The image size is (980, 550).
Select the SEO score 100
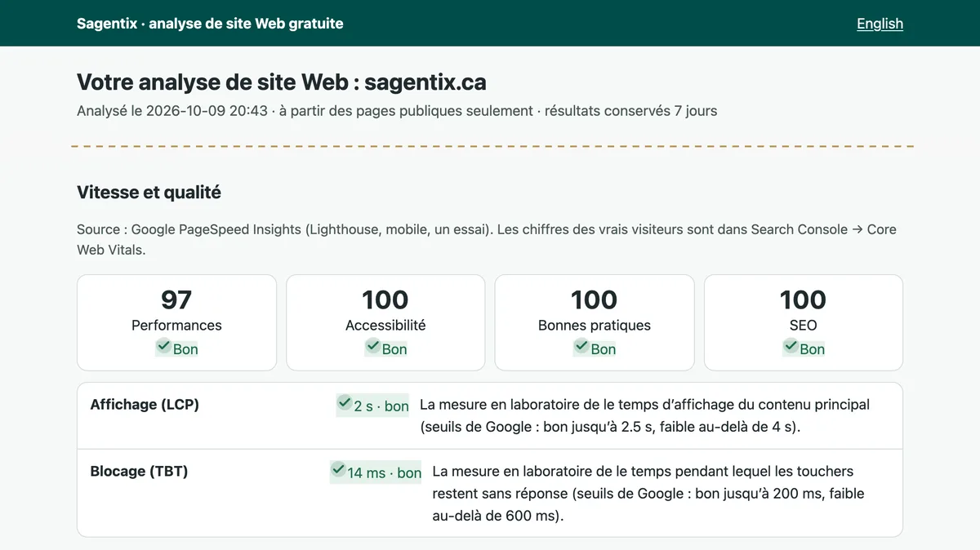coord(804,299)
